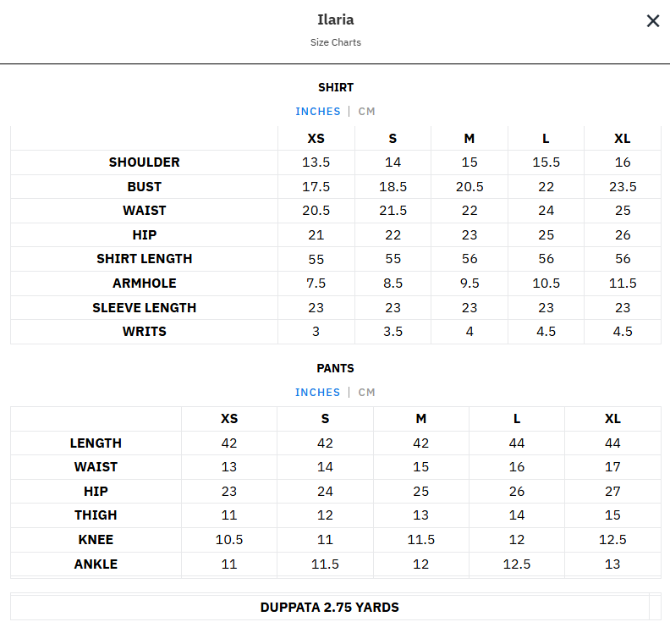670x644 pixels.
Task: Click the WRITS row label
Action: [x=144, y=332]
